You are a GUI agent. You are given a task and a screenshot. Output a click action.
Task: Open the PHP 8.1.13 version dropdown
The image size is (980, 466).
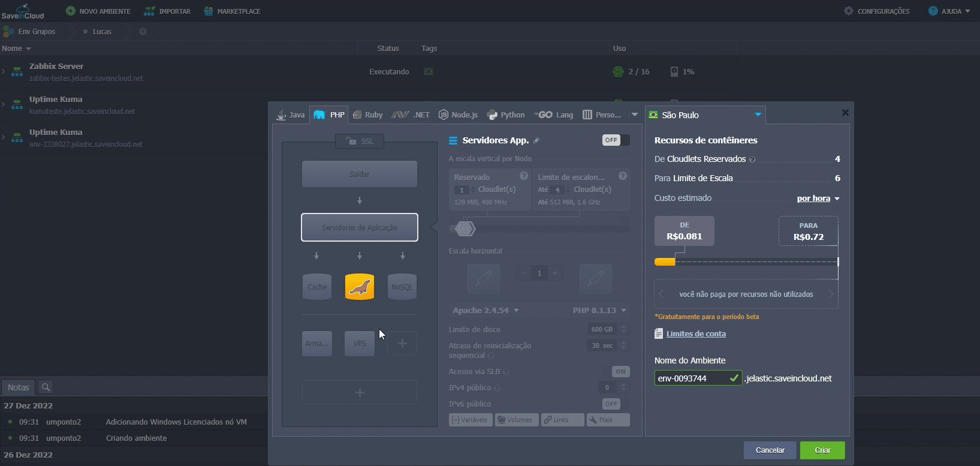[x=599, y=310]
